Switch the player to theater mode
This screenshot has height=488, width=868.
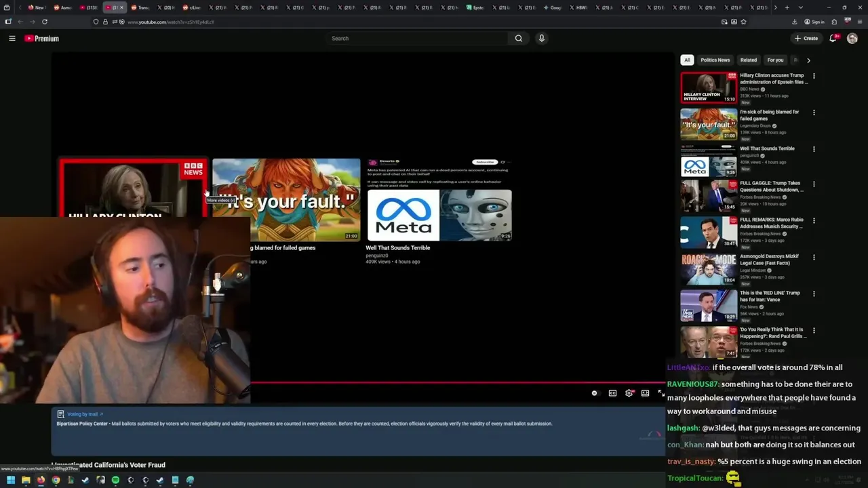coord(646,393)
